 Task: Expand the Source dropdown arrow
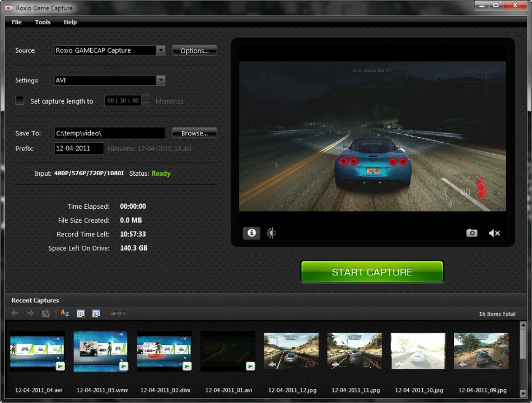tap(161, 50)
